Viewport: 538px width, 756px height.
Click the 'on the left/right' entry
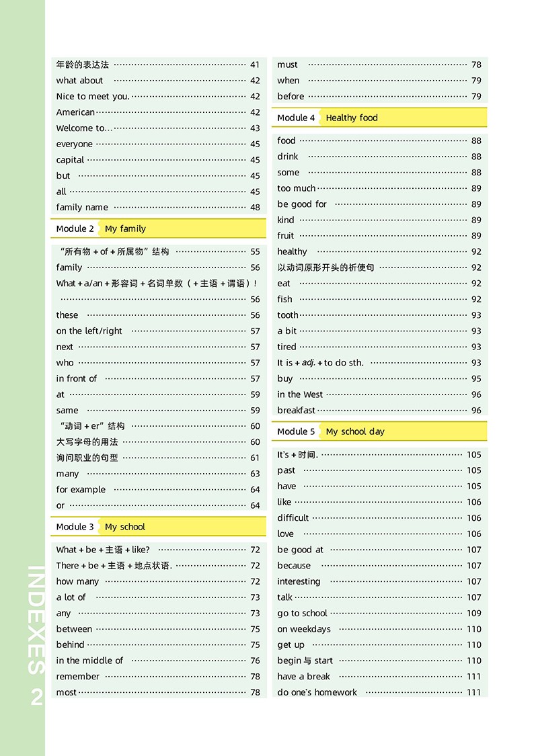(89, 331)
